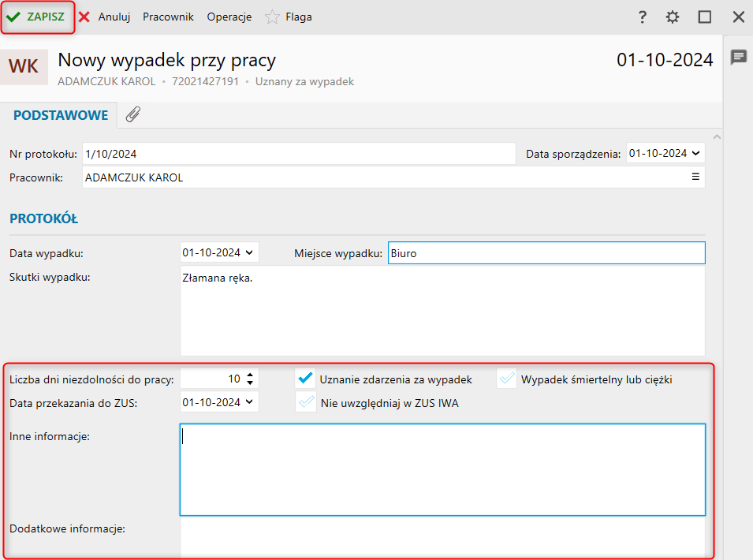
Task: Open the attachments paperclip tab
Action: point(133,114)
